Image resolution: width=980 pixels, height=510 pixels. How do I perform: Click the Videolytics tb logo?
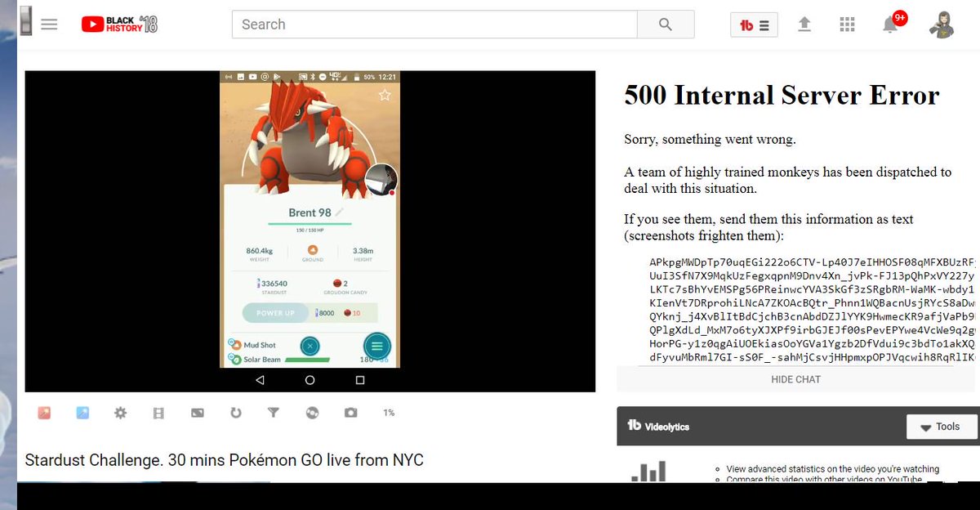click(x=634, y=426)
